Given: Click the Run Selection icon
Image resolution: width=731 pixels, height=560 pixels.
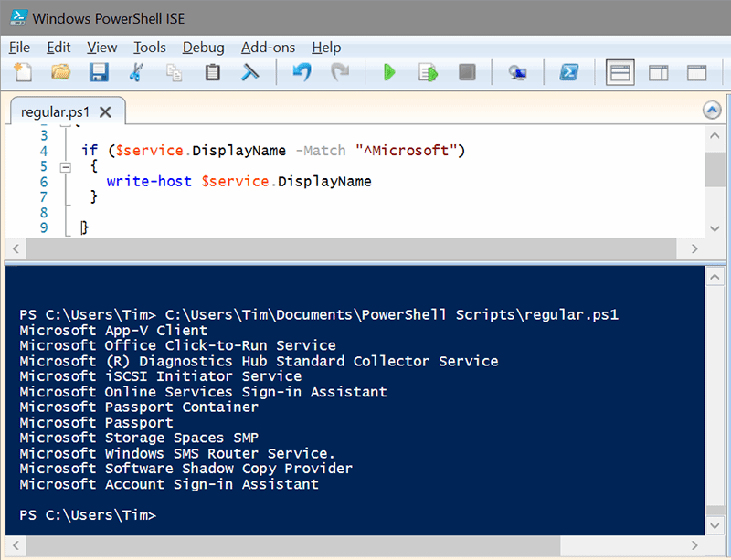Looking at the screenshot, I should coord(428,72).
